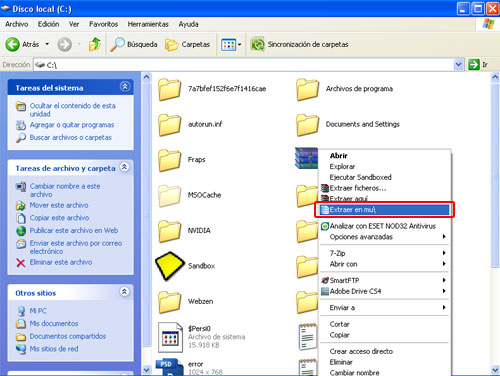This screenshot has width=500, height=376.
Task: Expand the Adobe Drive CS4 submenu
Action: [384, 291]
